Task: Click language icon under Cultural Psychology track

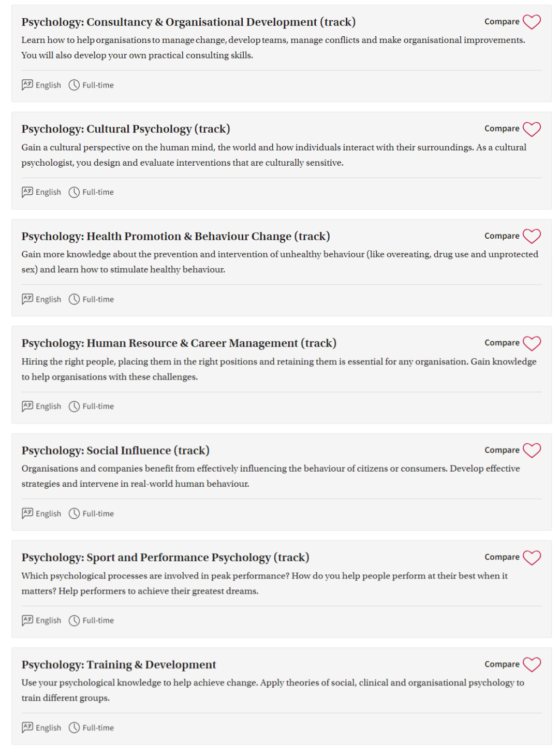Action: click(27, 192)
